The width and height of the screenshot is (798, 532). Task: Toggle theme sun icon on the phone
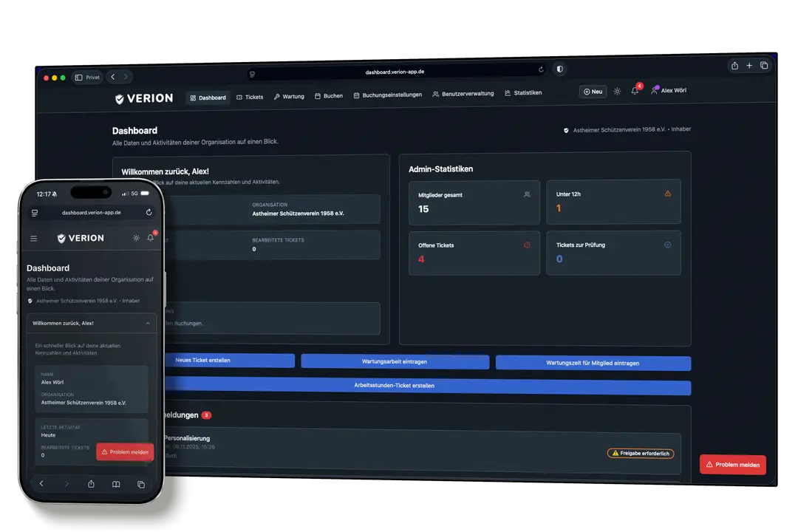136,238
